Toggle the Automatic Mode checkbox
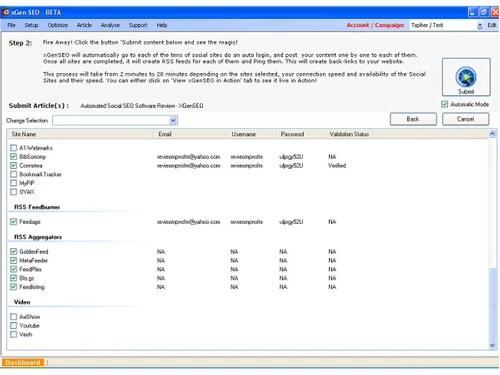 (x=444, y=104)
